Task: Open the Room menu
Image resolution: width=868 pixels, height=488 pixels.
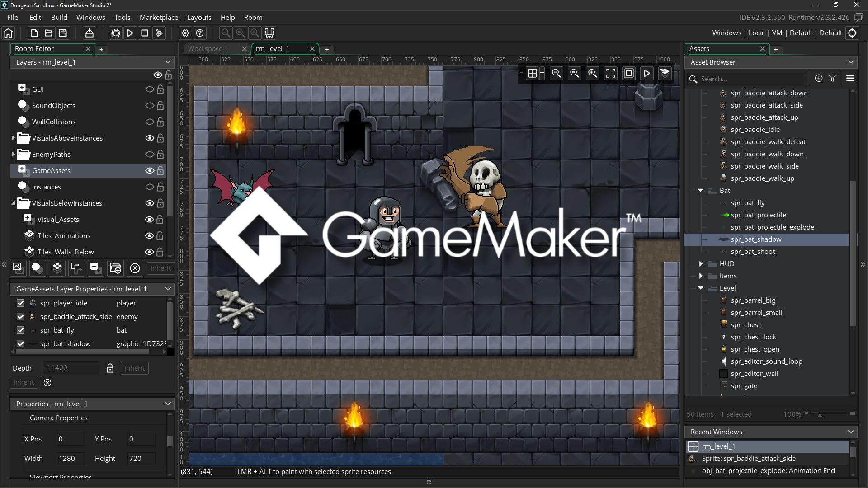Action: click(253, 18)
